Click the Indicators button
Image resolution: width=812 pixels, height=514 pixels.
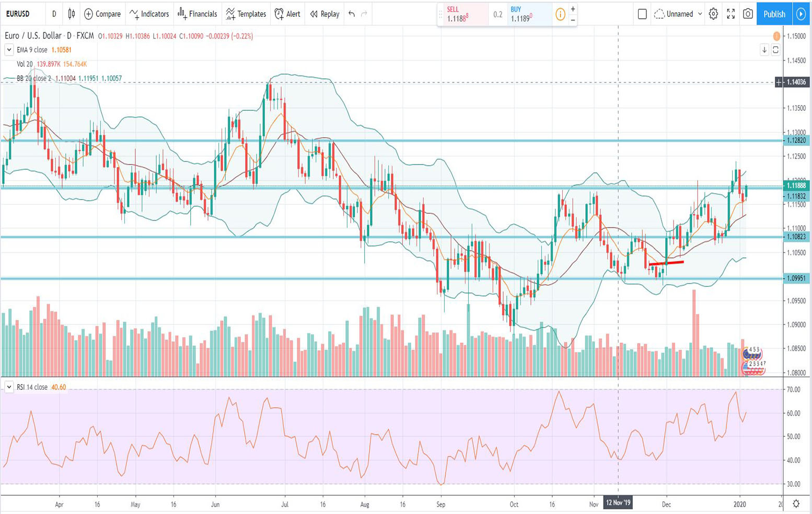[x=149, y=14]
